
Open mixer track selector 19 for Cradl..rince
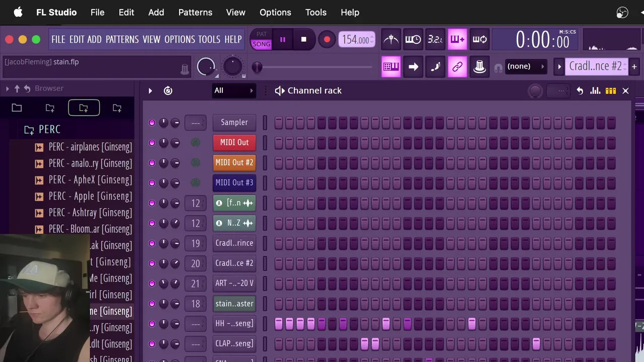[195, 243]
